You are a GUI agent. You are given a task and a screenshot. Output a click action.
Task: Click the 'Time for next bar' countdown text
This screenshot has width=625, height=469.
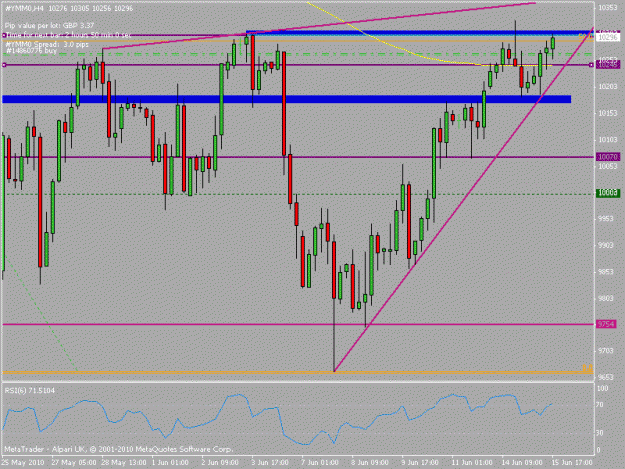(x=68, y=35)
